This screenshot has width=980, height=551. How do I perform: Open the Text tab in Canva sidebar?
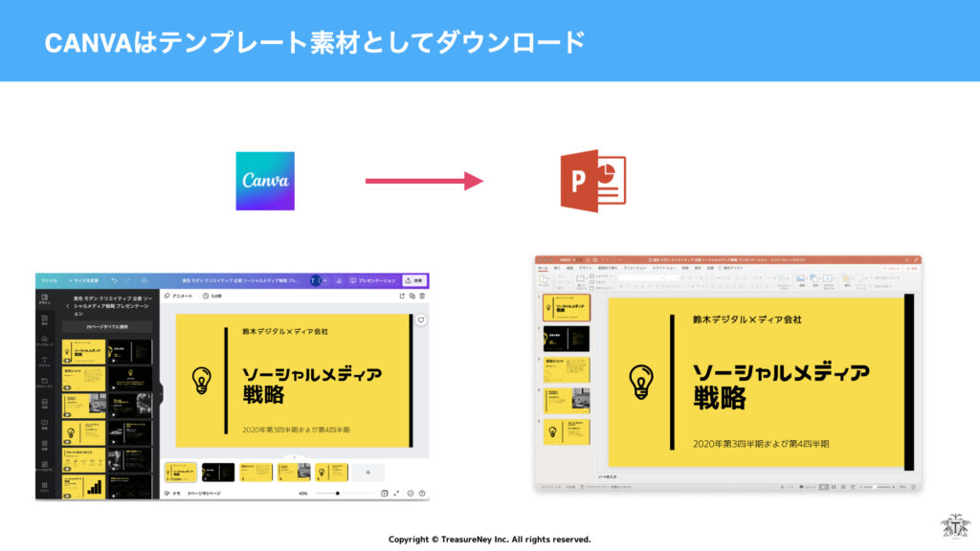(45, 362)
